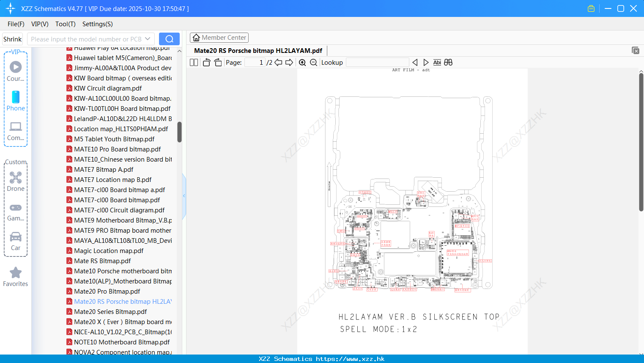644x363 pixels.
Task: Open the Courses sidebar category
Action: click(16, 71)
